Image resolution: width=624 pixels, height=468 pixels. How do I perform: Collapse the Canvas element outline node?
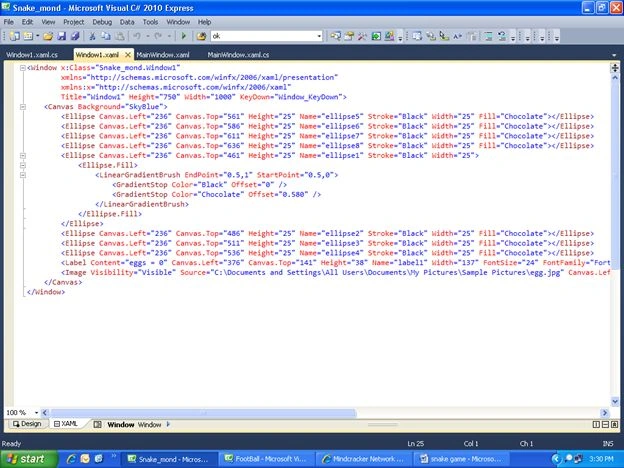pos(23,107)
